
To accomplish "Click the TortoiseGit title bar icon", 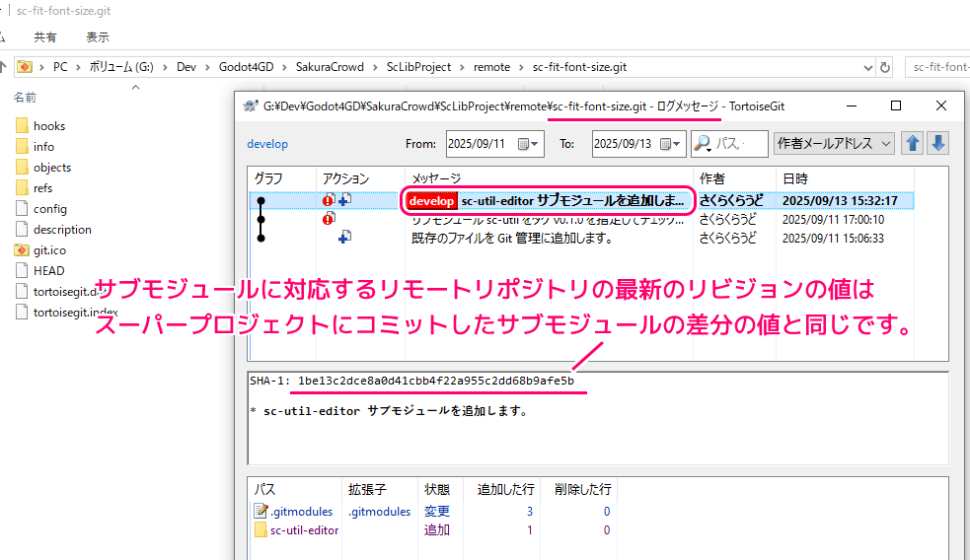I will [250, 105].
